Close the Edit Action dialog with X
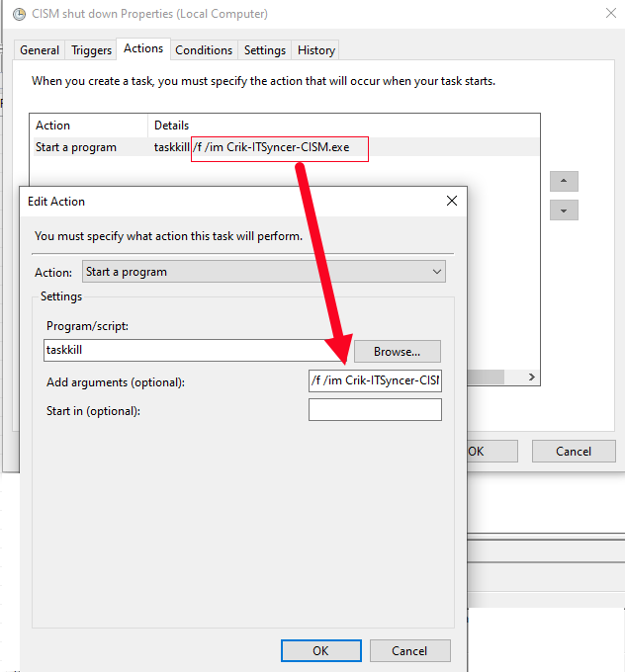625x672 pixels. tap(452, 201)
